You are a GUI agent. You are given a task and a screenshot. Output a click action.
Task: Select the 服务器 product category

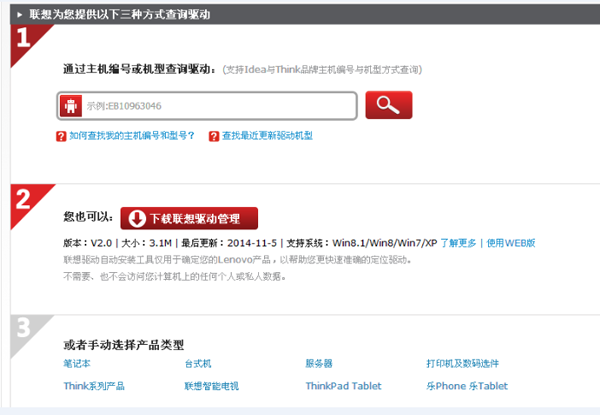[320, 364]
